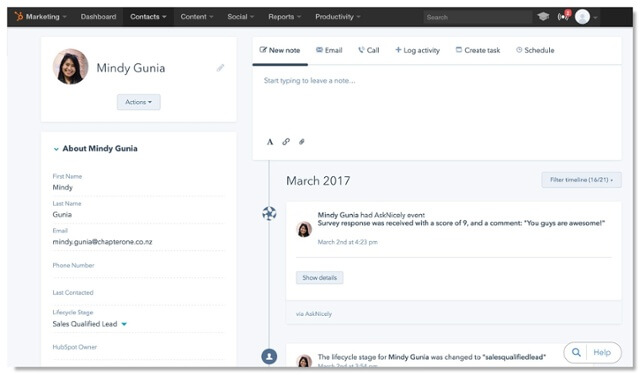This screenshot has height=375, width=640.
Task: Select the New note tab
Action: 280,50
